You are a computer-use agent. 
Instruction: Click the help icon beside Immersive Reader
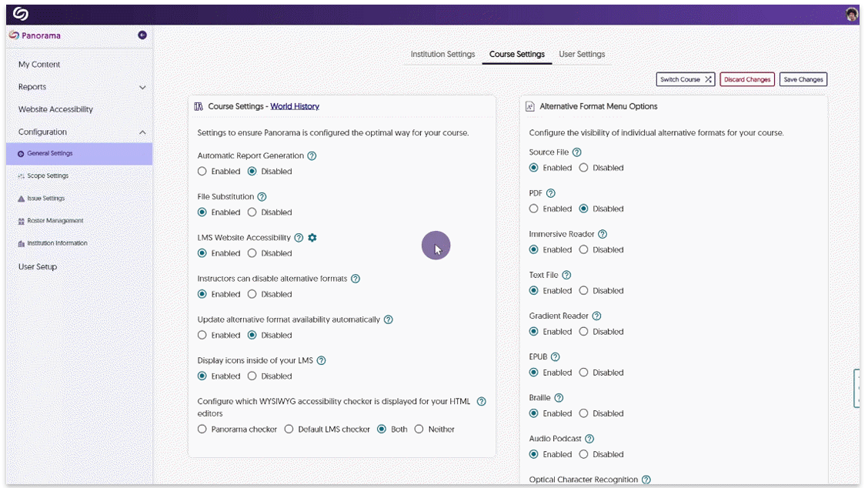click(x=603, y=234)
